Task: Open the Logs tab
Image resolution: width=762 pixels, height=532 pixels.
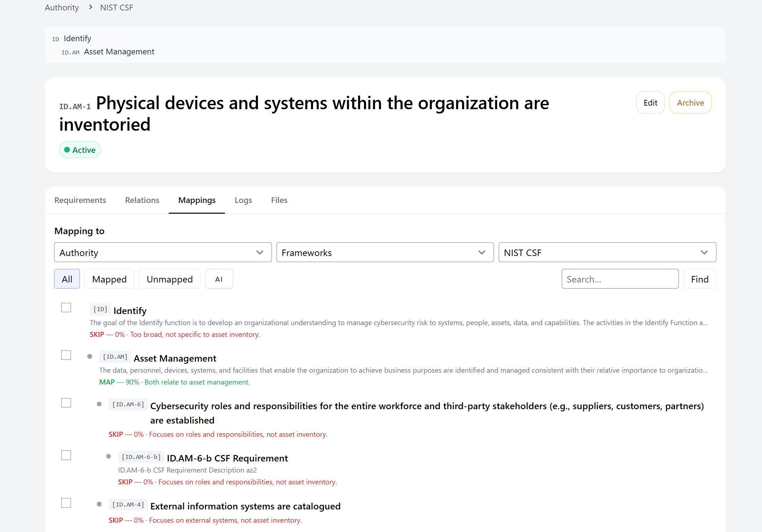Action: coord(243,200)
